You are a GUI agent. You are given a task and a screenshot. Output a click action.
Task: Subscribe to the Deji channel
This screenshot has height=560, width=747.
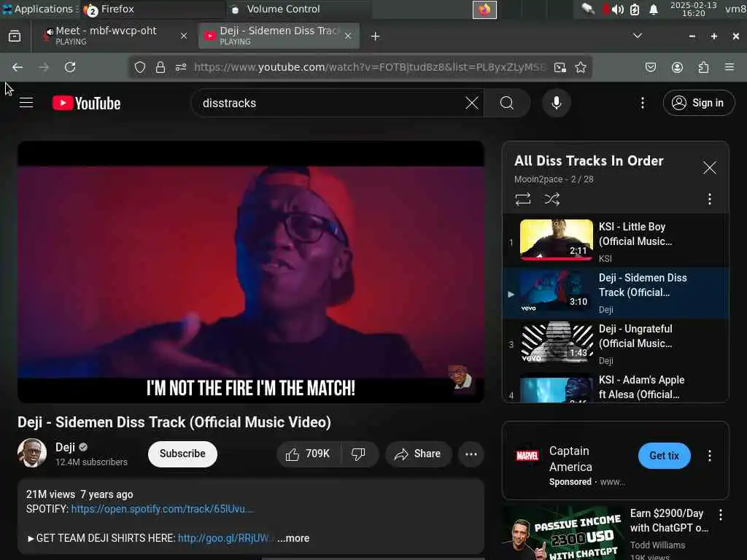(182, 454)
